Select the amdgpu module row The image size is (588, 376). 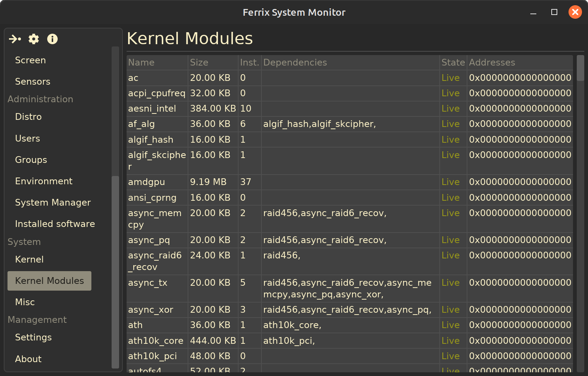tap(146, 182)
